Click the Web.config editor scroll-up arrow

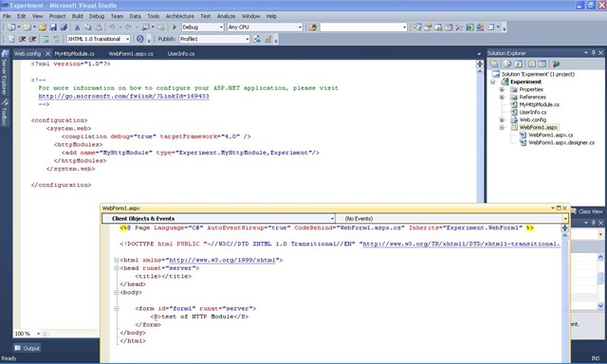pyautogui.click(x=480, y=71)
